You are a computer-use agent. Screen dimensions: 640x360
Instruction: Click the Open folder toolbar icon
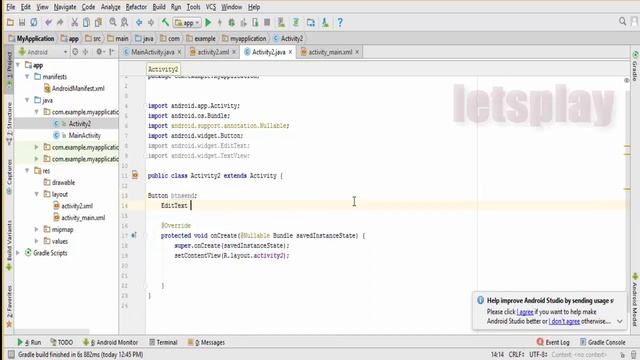[x=10, y=22]
